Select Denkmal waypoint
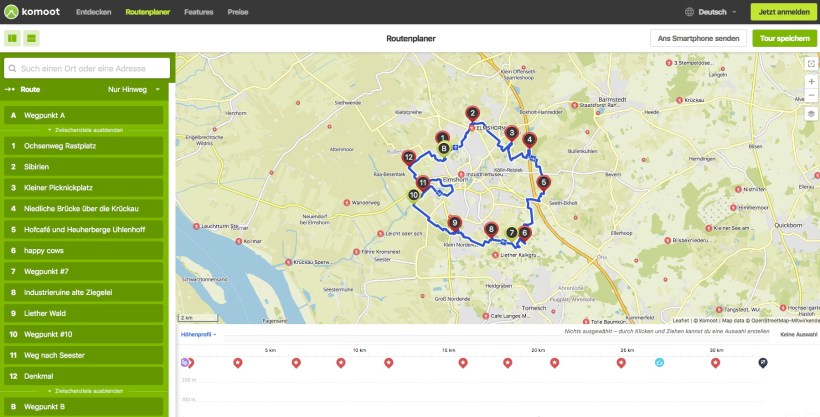The width and height of the screenshot is (820, 417). click(x=84, y=376)
